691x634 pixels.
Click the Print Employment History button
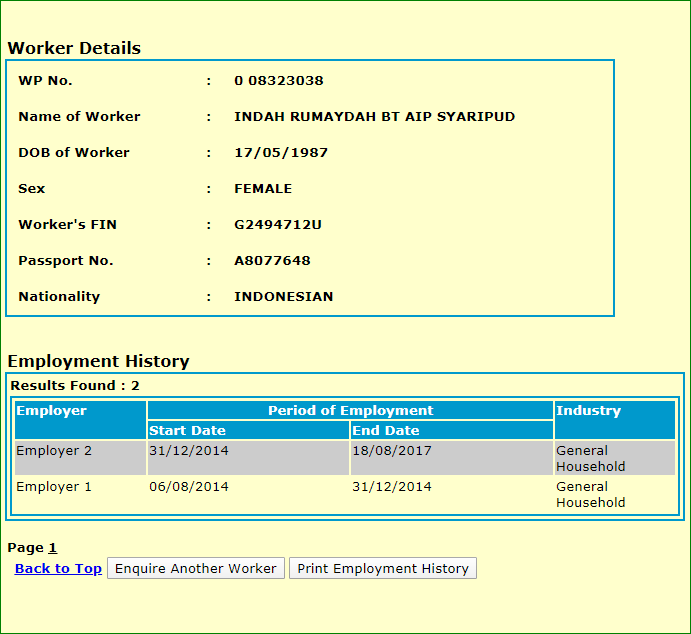[x=383, y=568]
